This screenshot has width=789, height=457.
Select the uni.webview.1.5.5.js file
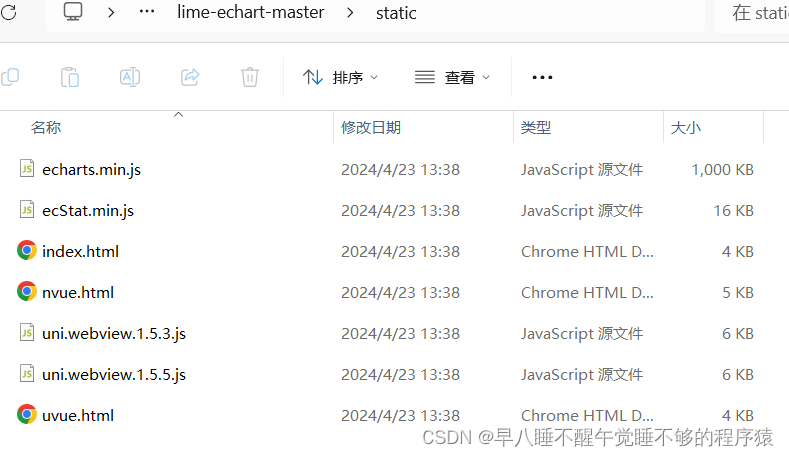coord(114,374)
